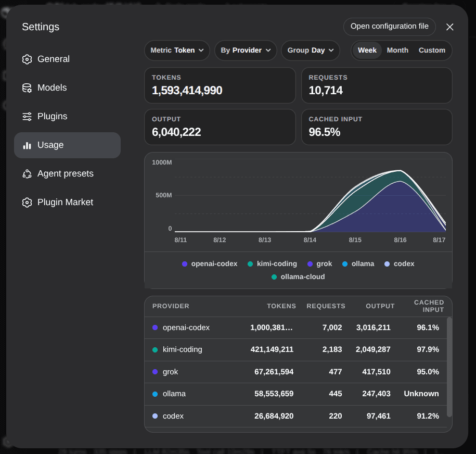The height and width of the screenshot is (454, 476).
Task: Click the PROVIDER column header
Action: coord(171,306)
